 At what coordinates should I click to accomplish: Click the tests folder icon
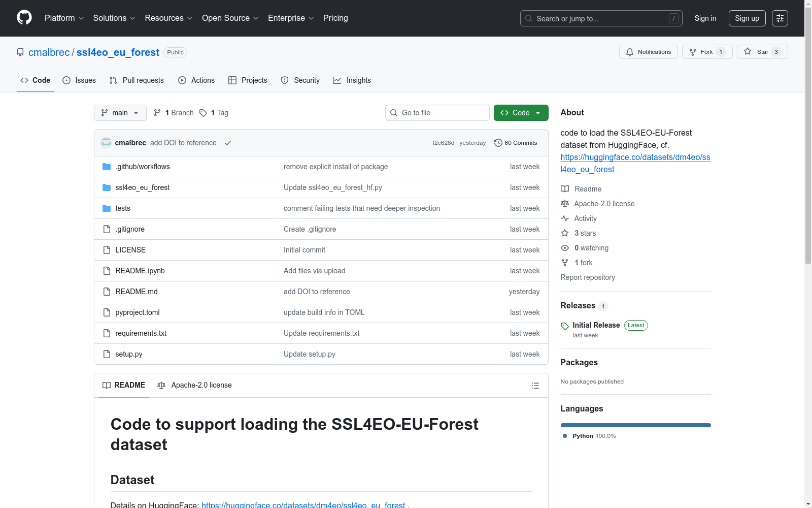click(107, 208)
